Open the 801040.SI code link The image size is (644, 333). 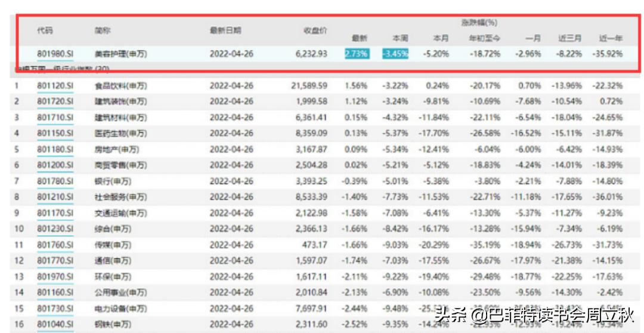tap(55, 325)
